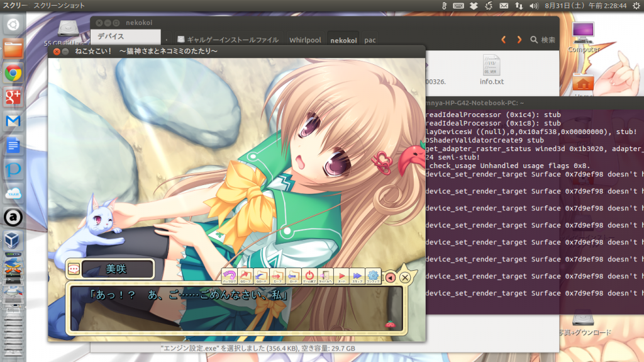Select the 'pac' breadcrumb in file manager

(x=370, y=40)
